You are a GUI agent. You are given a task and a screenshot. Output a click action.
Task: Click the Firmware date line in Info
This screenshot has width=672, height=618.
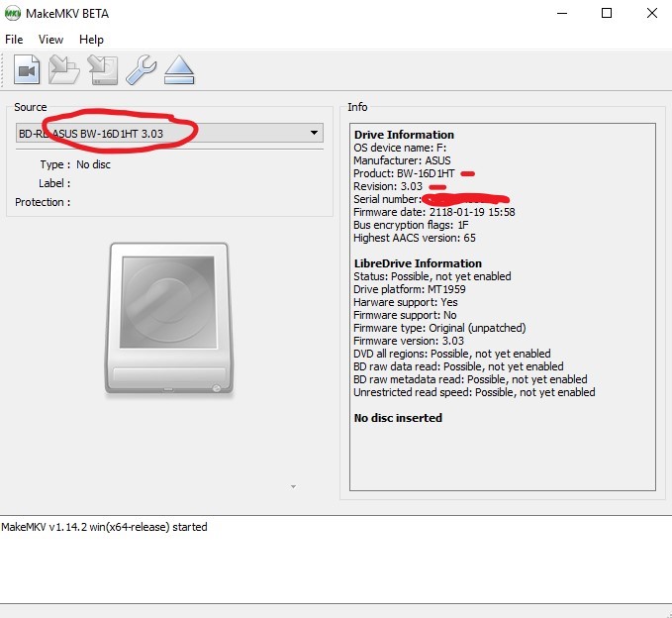(x=433, y=212)
